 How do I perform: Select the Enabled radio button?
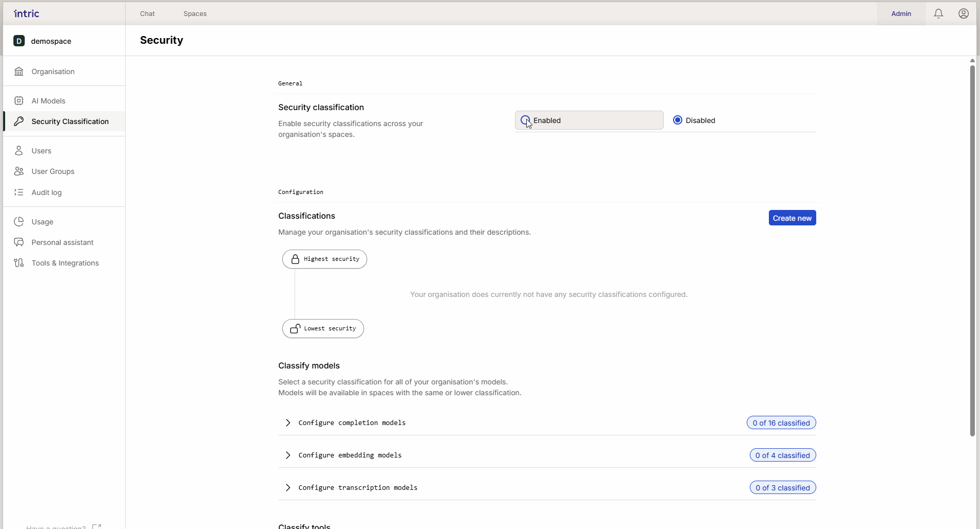click(525, 120)
